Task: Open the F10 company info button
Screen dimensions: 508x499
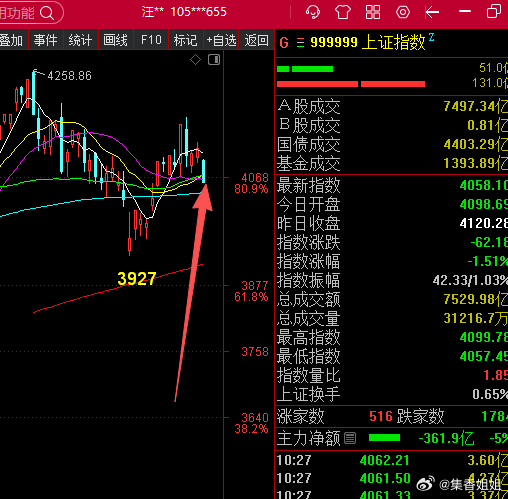Action: tap(151, 40)
